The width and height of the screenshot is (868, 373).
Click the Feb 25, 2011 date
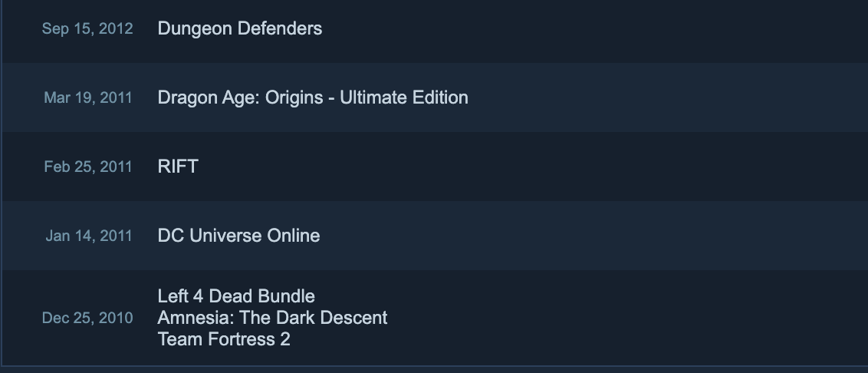[x=88, y=167]
